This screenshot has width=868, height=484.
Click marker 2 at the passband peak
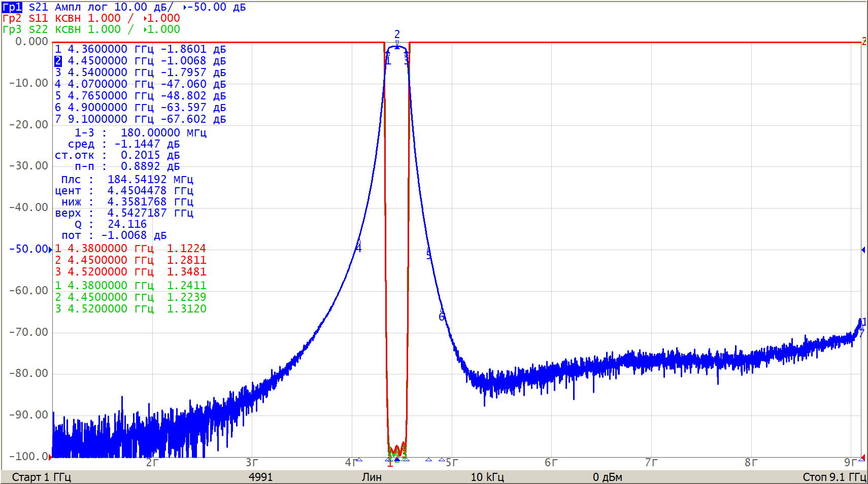pos(397,35)
